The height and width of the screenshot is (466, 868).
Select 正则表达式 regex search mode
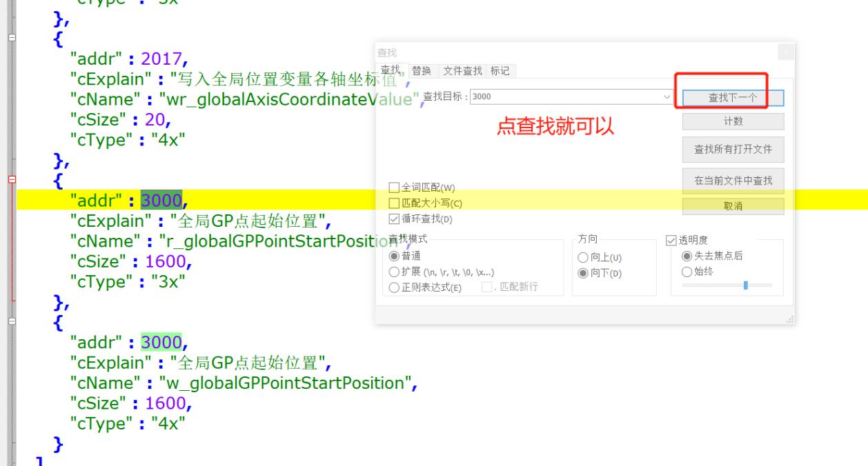(394, 287)
